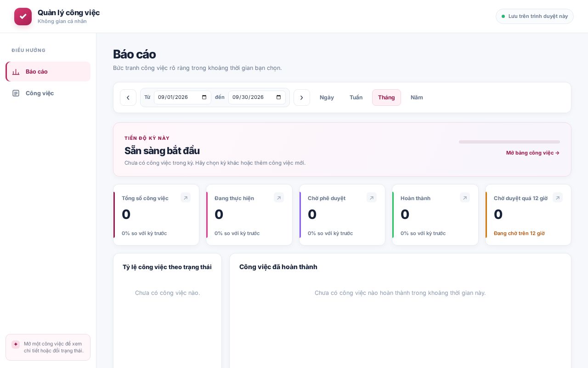This screenshot has width=588, height=368.
Task: Switch range to Tuần
Action: [x=356, y=98]
